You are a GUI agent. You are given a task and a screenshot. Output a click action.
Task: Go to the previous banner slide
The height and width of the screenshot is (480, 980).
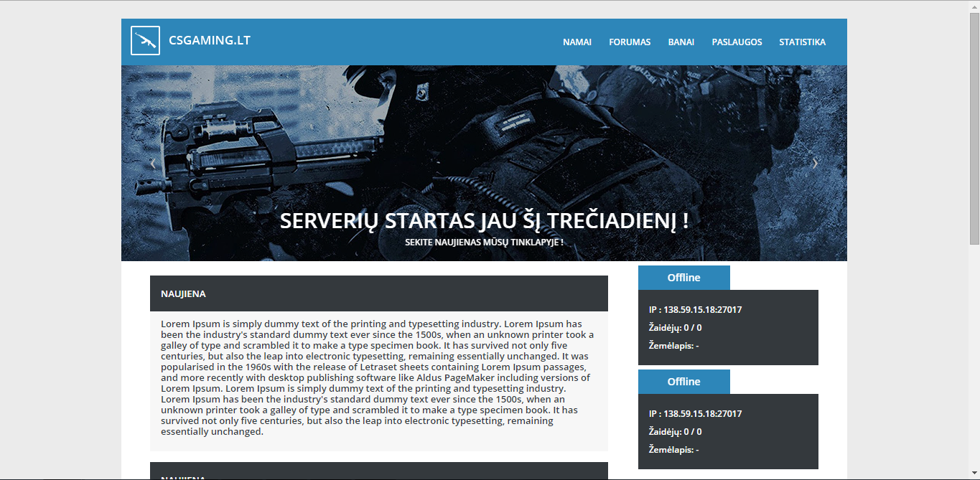pyautogui.click(x=153, y=164)
